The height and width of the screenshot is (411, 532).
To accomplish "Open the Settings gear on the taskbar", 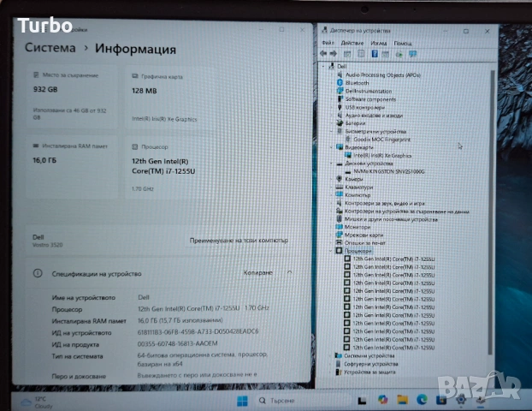I will [460, 400].
